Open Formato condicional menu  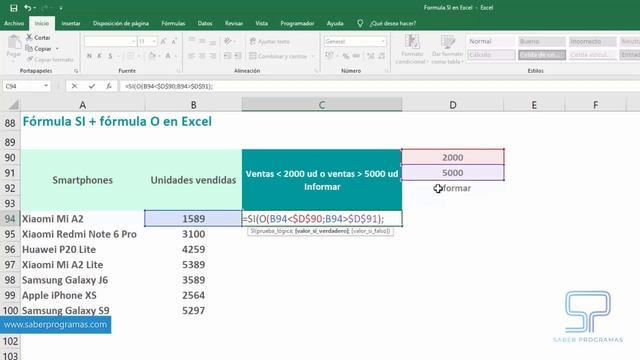tap(412, 49)
